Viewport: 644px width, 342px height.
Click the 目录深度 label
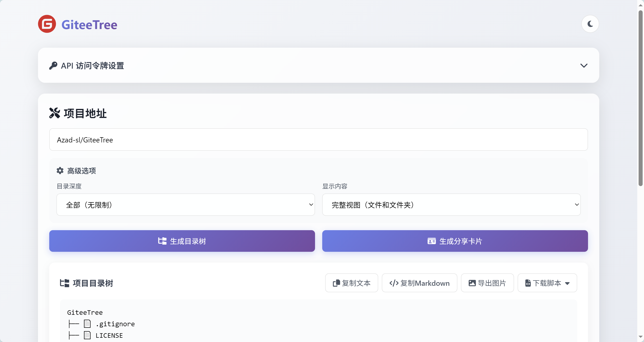[69, 186]
